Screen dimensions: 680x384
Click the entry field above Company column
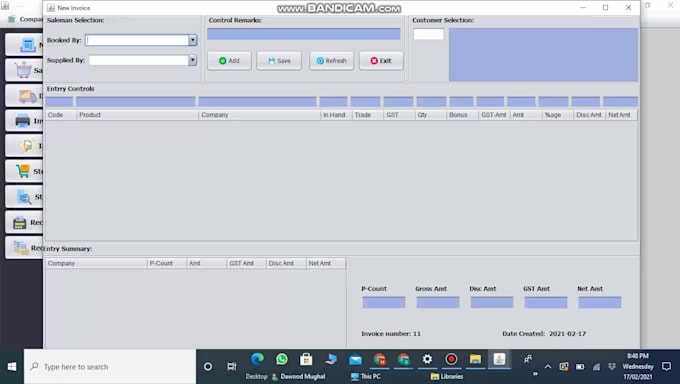click(258, 102)
